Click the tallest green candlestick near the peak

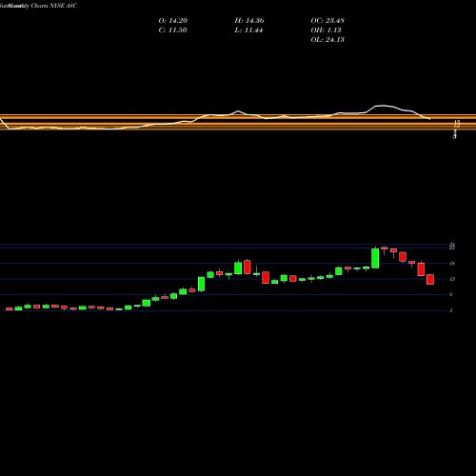(x=375, y=258)
